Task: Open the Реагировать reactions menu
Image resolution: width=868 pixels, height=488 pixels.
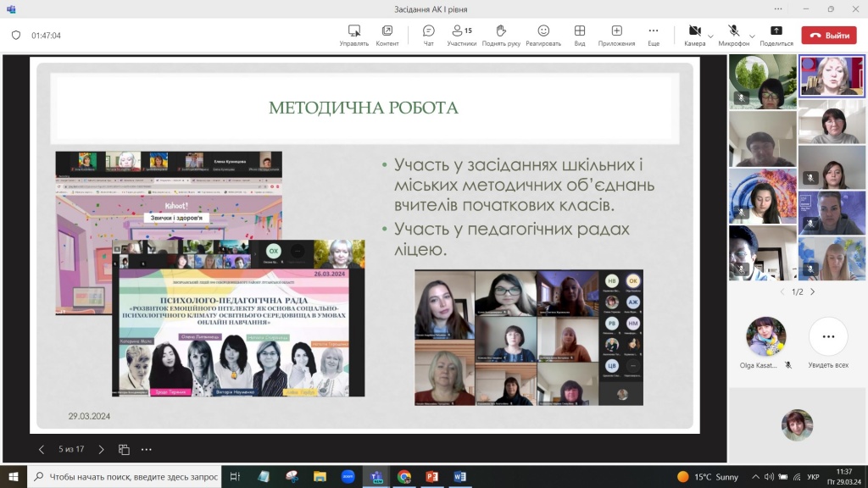Action: tap(543, 35)
